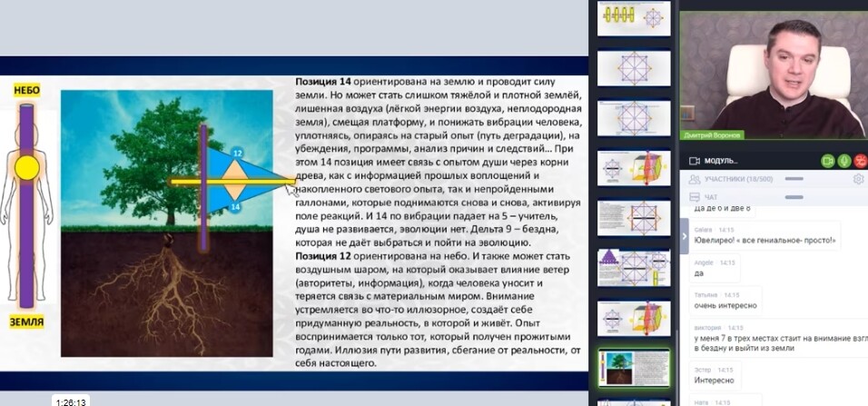Click виктория's message about '7 в трех местах'
Screen dimensions: 868x406
781,342
